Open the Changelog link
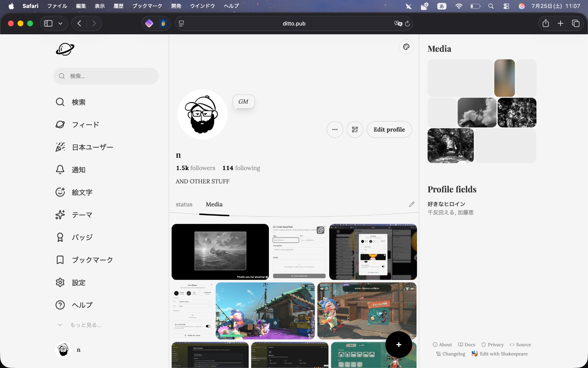588x368 pixels. click(451, 354)
